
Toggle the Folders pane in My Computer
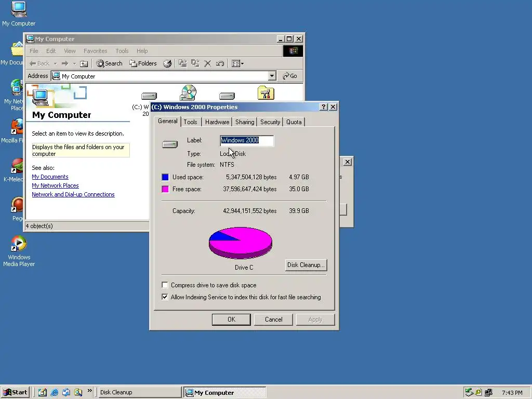coord(143,63)
